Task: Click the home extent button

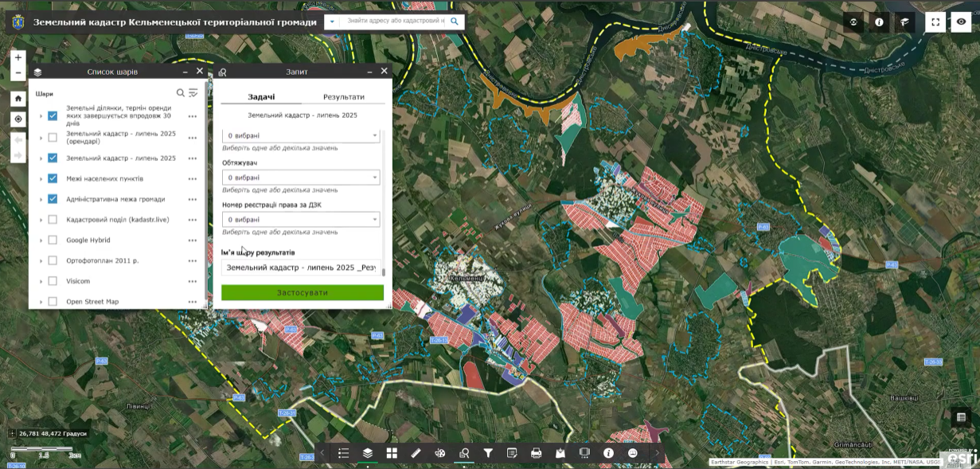Action: (x=18, y=99)
